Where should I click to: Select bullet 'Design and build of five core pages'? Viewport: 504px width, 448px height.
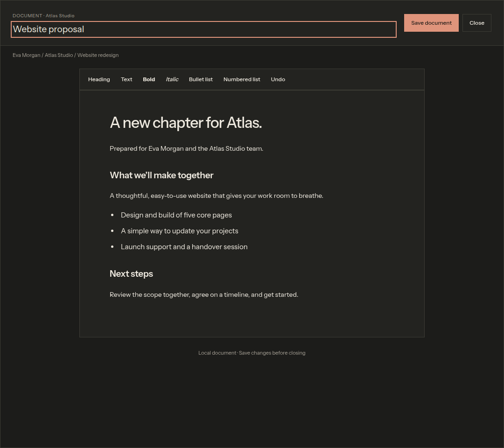click(176, 215)
